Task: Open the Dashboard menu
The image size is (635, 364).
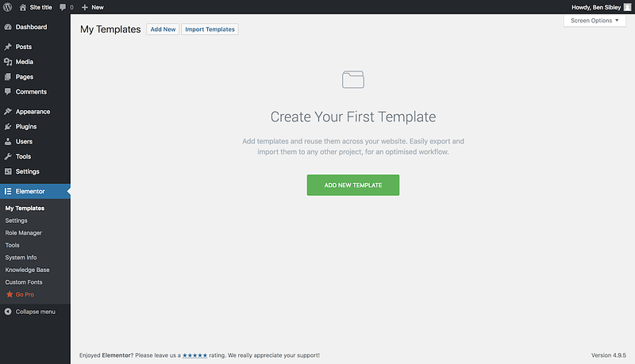Action: tap(35, 27)
